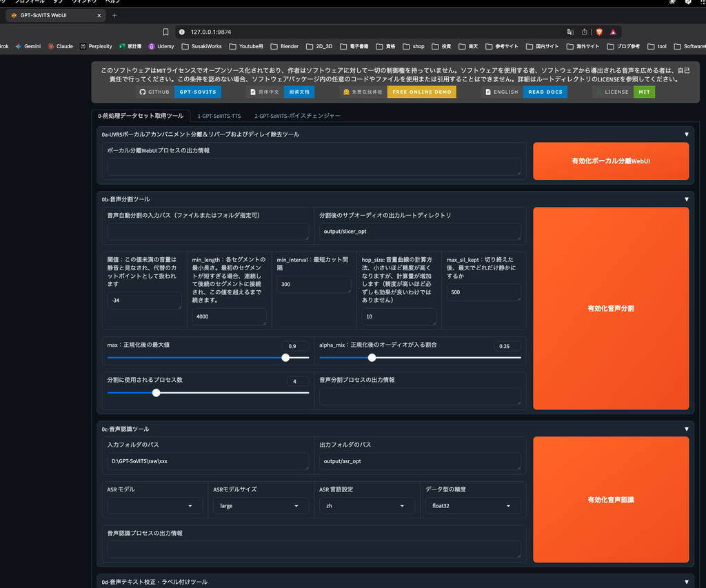Screen dimensions: 706x588
Task: Click the process count number box 4
Action: click(x=298, y=381)
